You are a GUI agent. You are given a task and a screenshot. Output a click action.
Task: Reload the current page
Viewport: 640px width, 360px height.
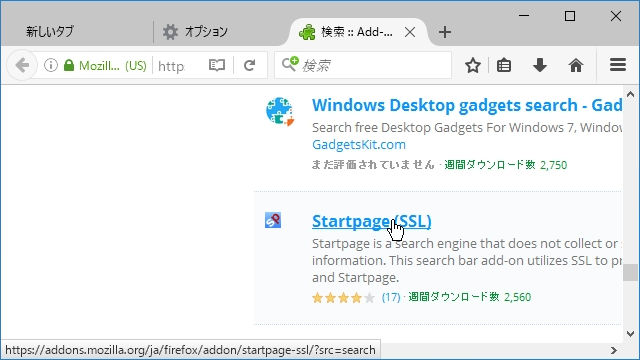(249, 65)
